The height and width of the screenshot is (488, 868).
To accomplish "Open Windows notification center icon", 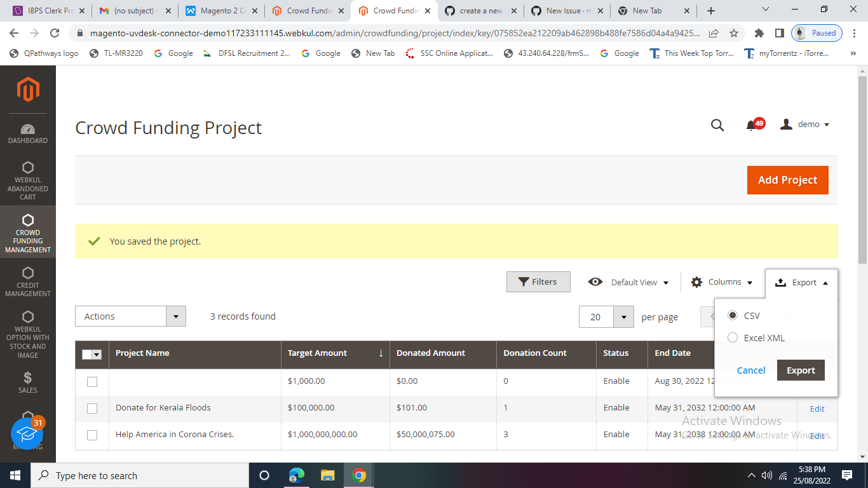I will click(847, 475).
